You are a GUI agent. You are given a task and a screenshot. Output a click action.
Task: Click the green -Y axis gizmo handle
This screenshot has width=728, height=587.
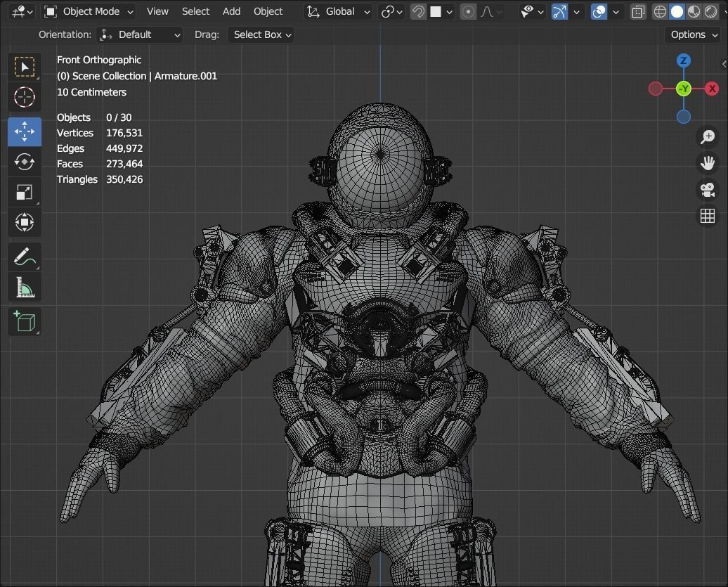(x=684, y=89)
